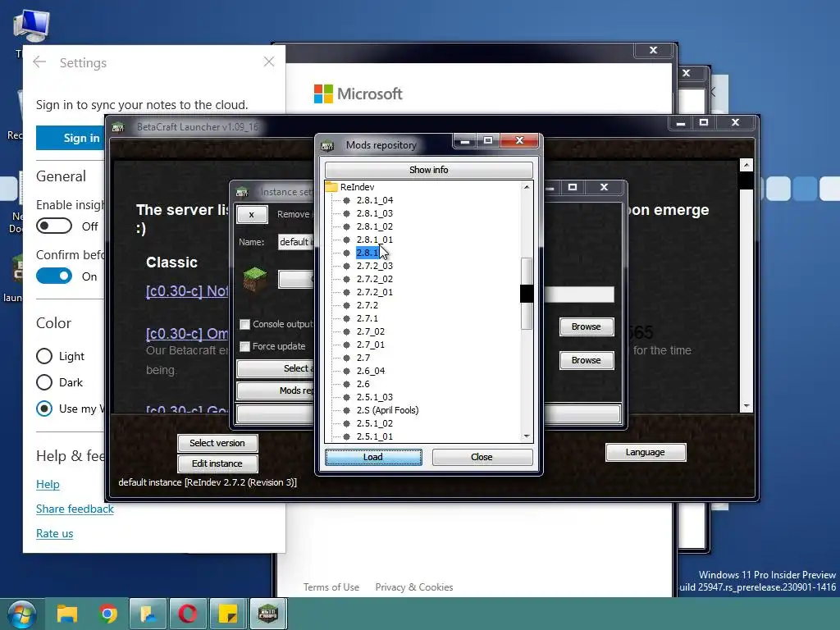Click the lower Browse button

click(x=586, y=361)
